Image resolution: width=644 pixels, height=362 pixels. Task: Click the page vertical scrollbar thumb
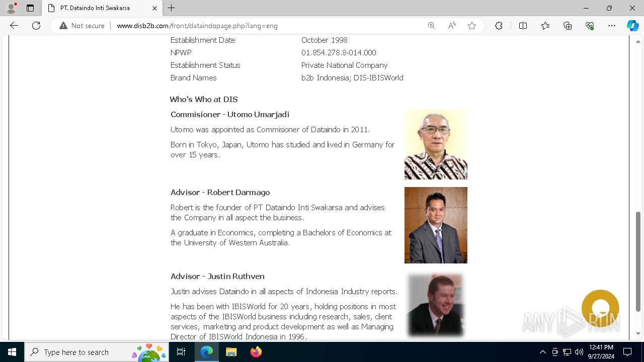pos(638,261)
